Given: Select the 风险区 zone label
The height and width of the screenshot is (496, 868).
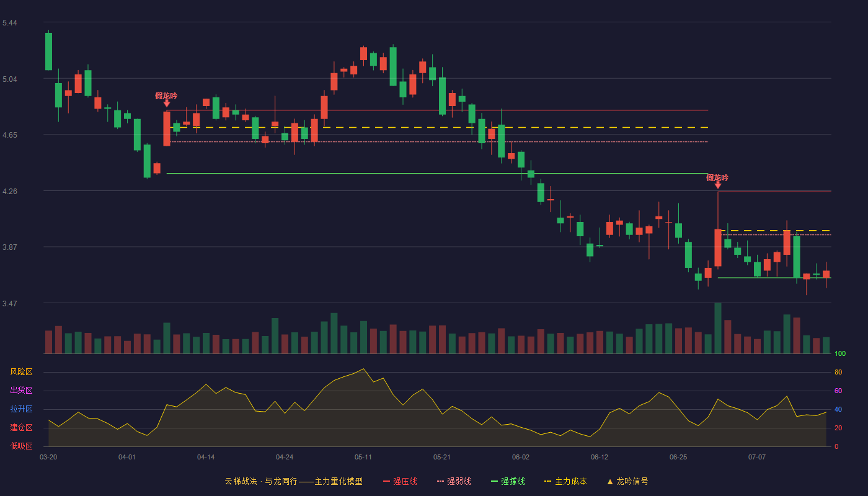Looking at the screenshot, I should [21, 372].
